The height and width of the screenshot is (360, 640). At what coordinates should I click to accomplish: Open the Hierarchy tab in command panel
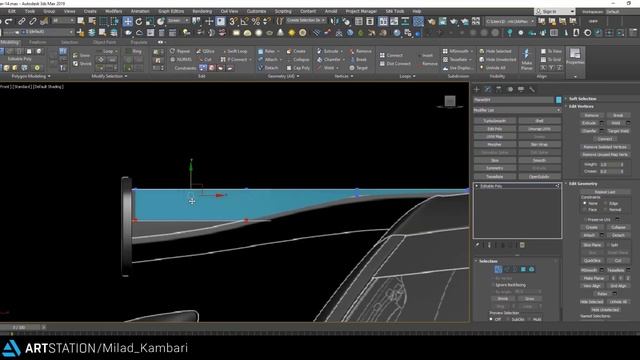(499, 89)
